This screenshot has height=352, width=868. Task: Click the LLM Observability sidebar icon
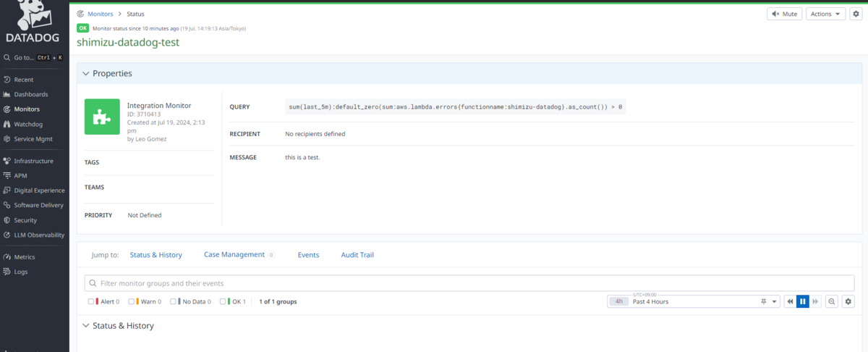[7, 235]
